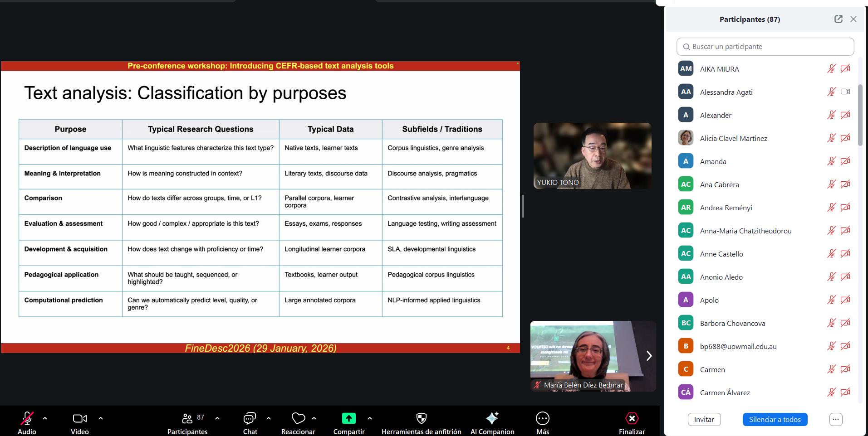The height and width of the screenshot is (436, 868).
Task: Click the Reaccionar heart icon
Action: tap(298, 418)
